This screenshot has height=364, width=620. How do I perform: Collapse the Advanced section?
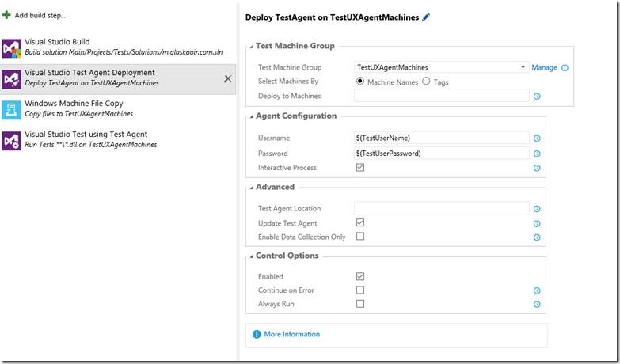pos(250,188)
